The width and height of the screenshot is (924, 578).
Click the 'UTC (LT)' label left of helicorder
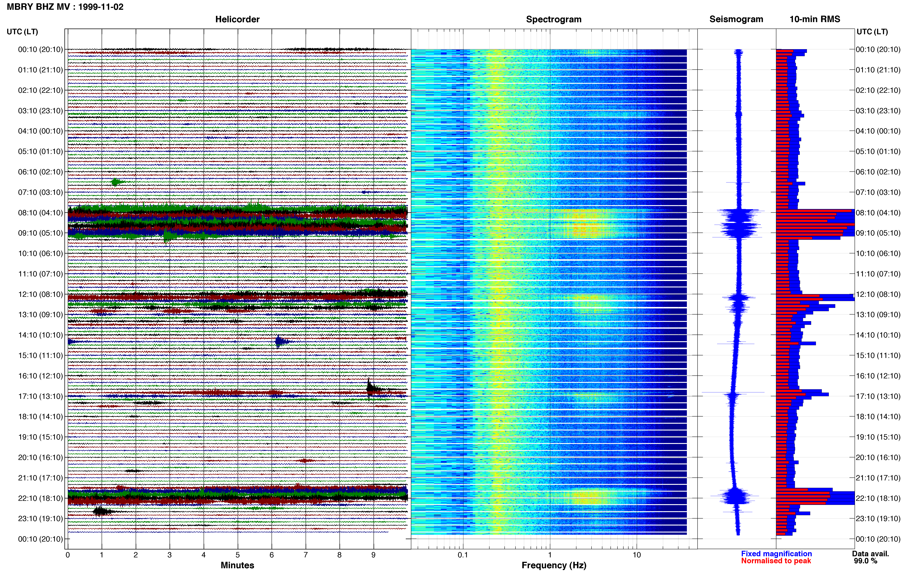click(x=22, y=32)
